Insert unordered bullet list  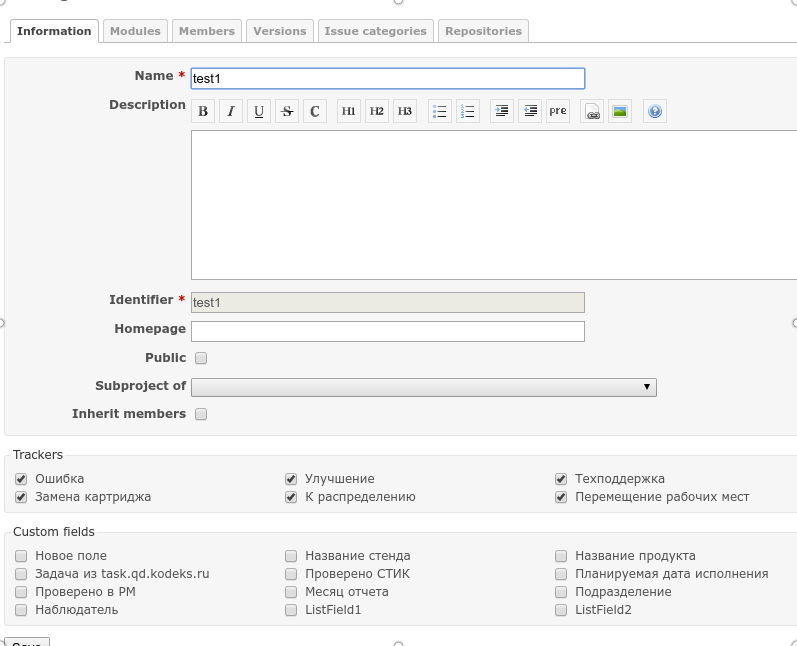[440, 111]
